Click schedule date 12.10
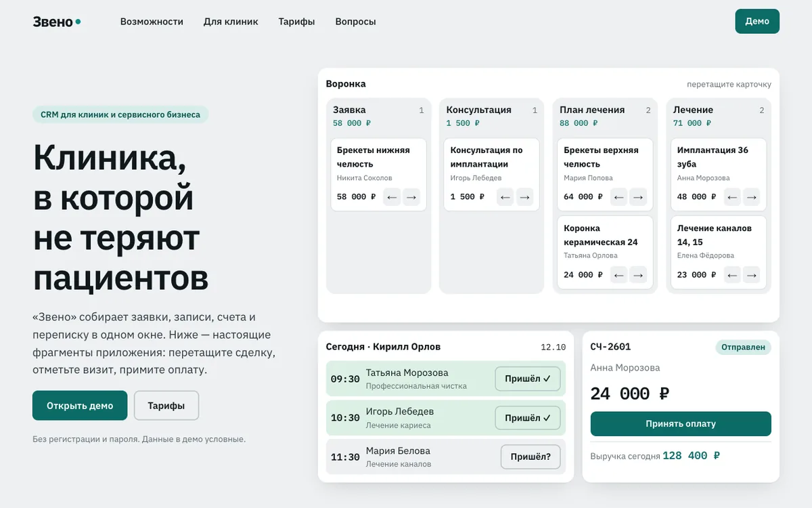 [x=554, y=347]
